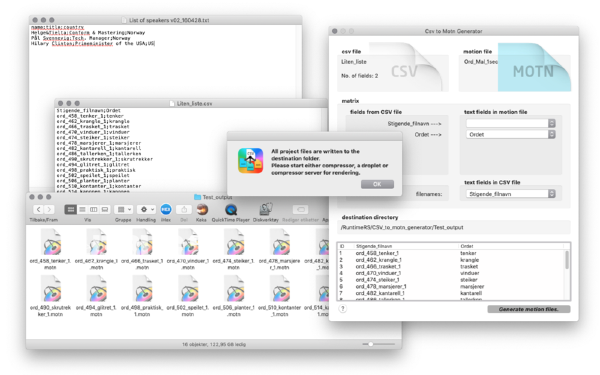This screenshot has height=375, width=600.
Task: Open the Handling action gear menu
Action: coord(146,209)
